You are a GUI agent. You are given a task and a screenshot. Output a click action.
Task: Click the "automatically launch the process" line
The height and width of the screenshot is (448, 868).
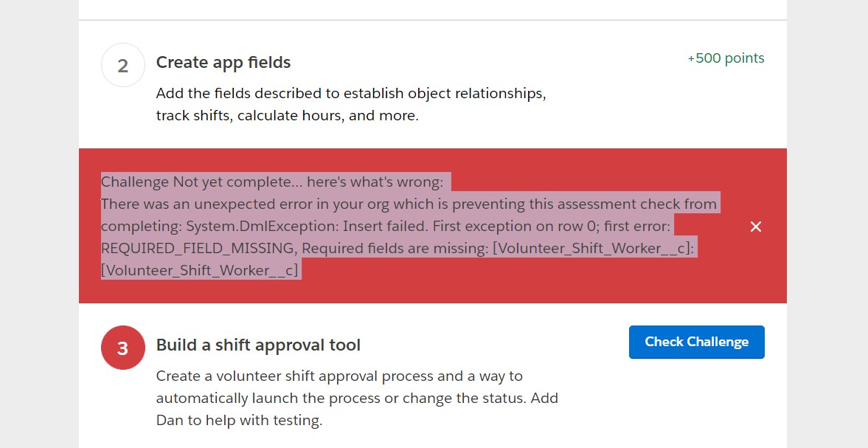coord(357,399)
